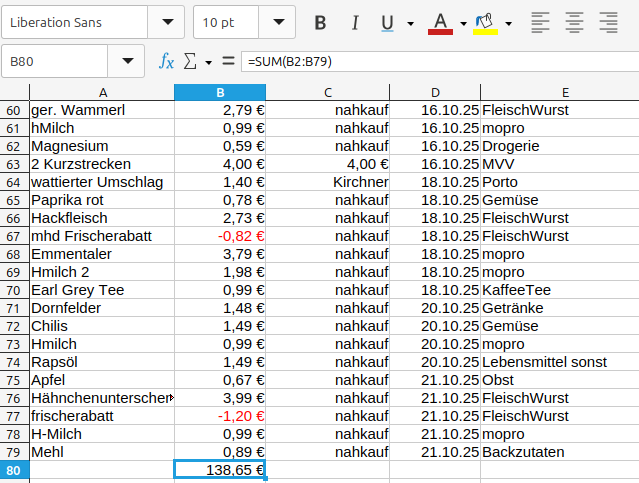Screen dimensions: 639x483
Task: Click the Sum function icon
Action: [190, 62]
